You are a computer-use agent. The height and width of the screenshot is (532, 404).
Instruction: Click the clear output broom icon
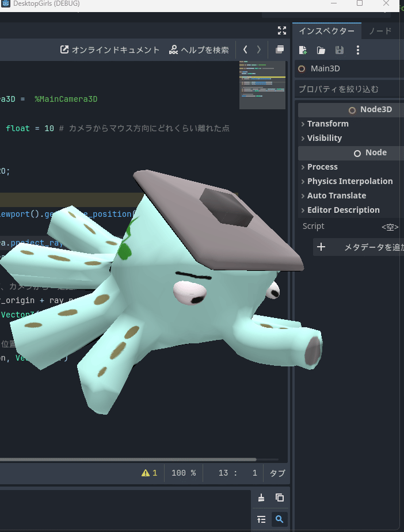[261, 498]
